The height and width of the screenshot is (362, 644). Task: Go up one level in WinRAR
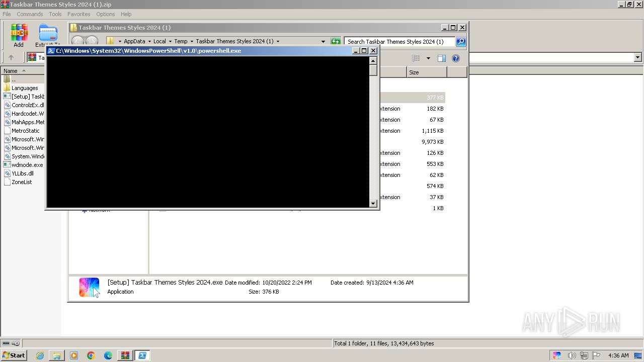pyautogui.click(x=11, y=58)
